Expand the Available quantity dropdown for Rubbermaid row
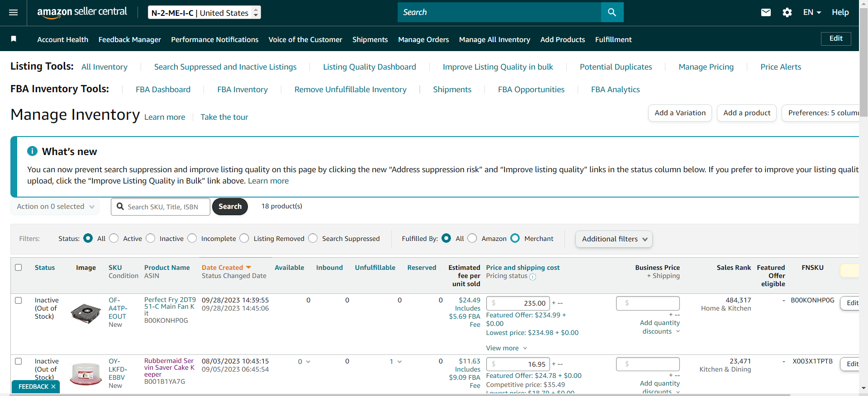Viewport: 868px width, 396px height. pos(304,362)
